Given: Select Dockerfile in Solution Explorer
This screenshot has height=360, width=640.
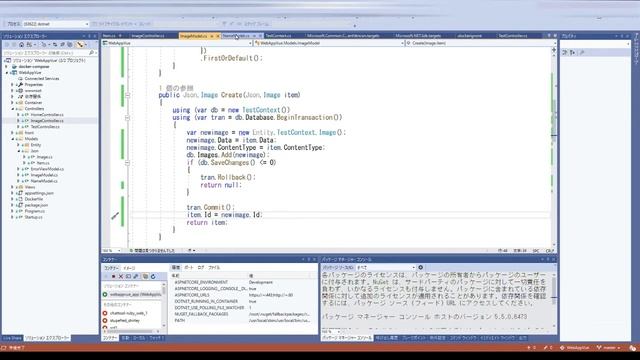Looking at the screenshot, I should point(33,199).
